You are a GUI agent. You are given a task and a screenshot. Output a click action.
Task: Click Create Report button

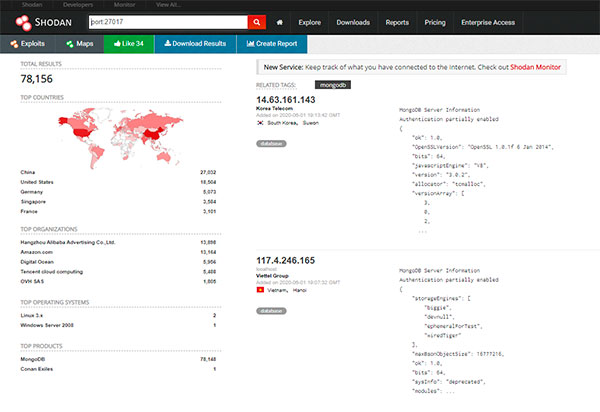[x=272, y=44]
